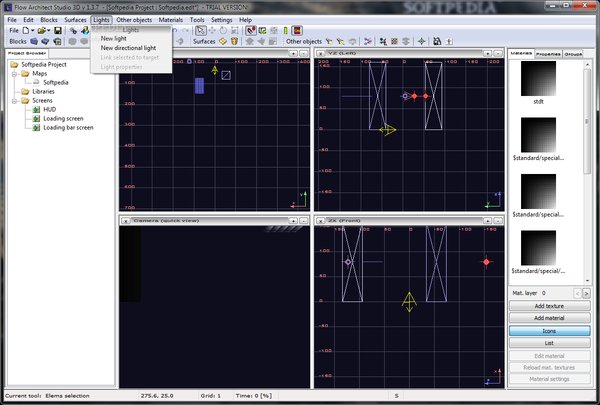Switch to the Properties tab

[549, 53]
